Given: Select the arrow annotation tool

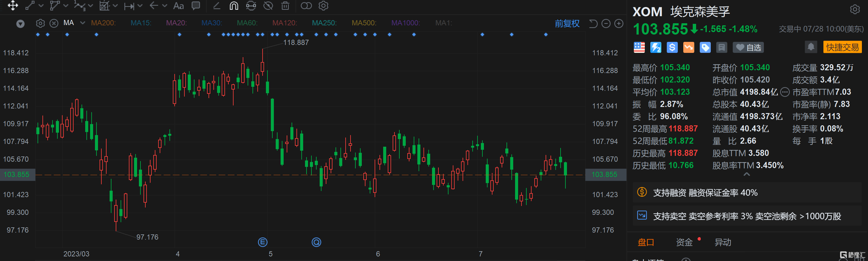Looking at the screenshot, I should [154, 6].
